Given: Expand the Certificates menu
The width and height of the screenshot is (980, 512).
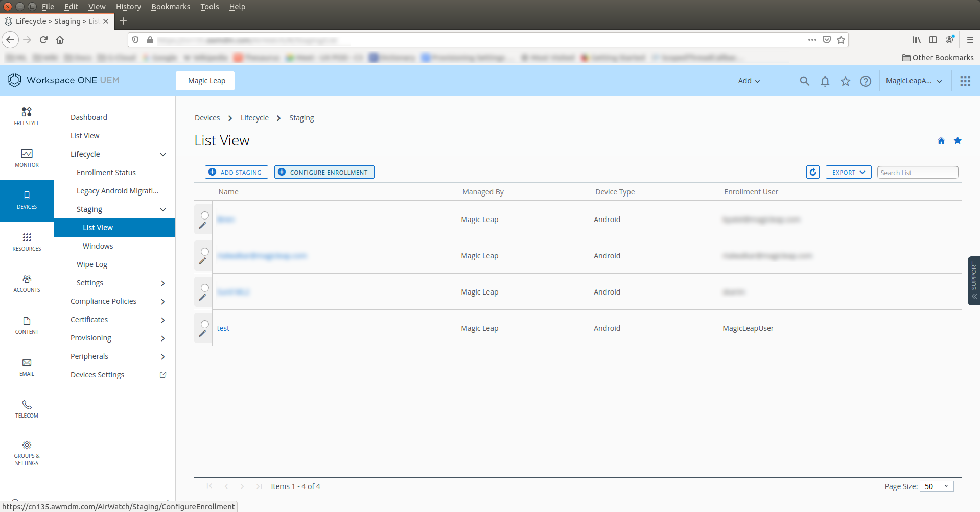Looking at the screenshot, I should [163, 320].
